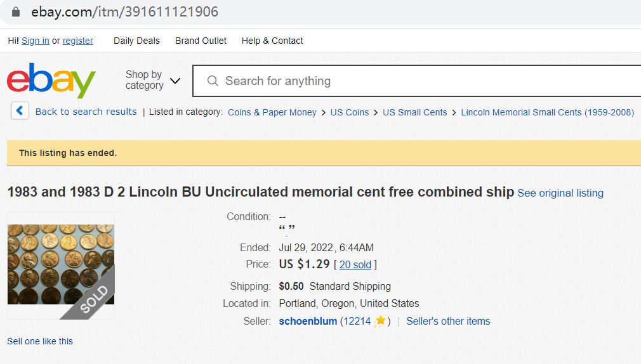Open seller schoenblum's profile
Image resolution: width=641 pixels, height=364 pixels.
(308, 321)
